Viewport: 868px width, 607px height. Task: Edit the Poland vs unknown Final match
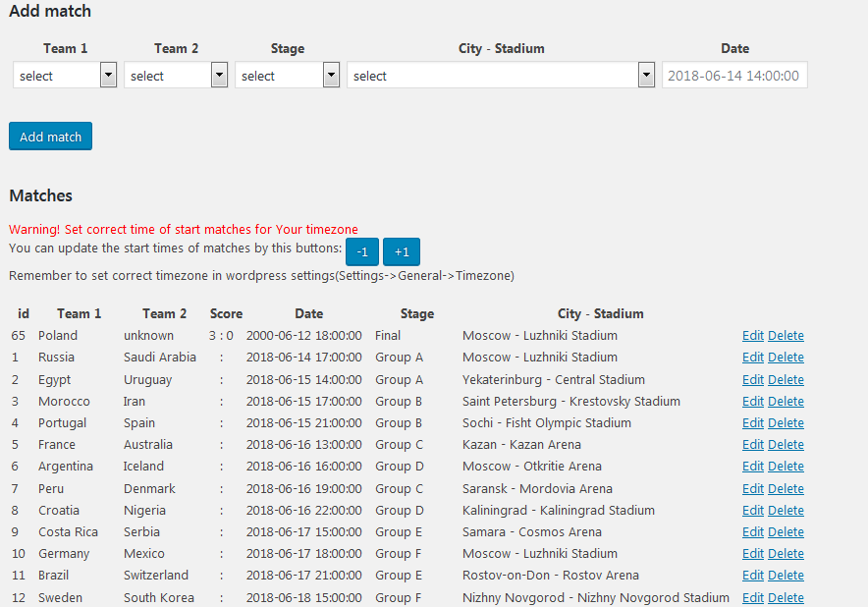[x=752, y=336]
